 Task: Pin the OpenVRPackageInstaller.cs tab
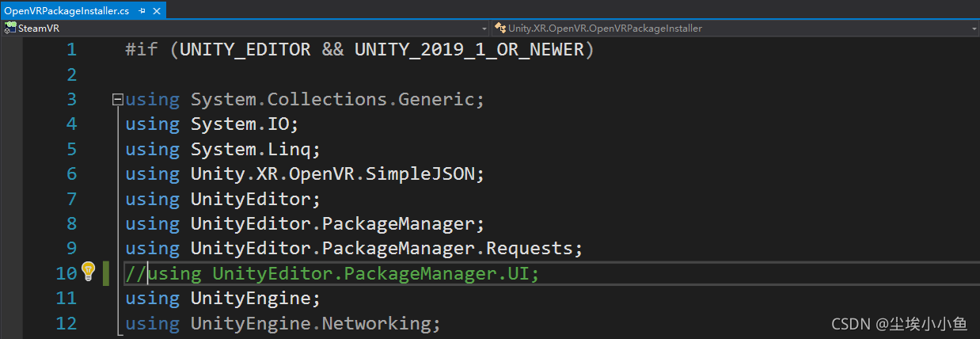pyautogui.click(x=141, y=11)
